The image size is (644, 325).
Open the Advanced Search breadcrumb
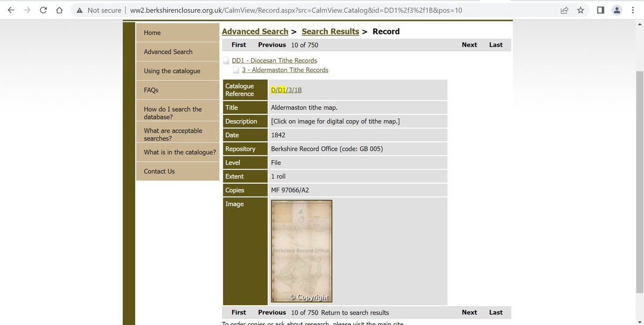click(255, 31)
